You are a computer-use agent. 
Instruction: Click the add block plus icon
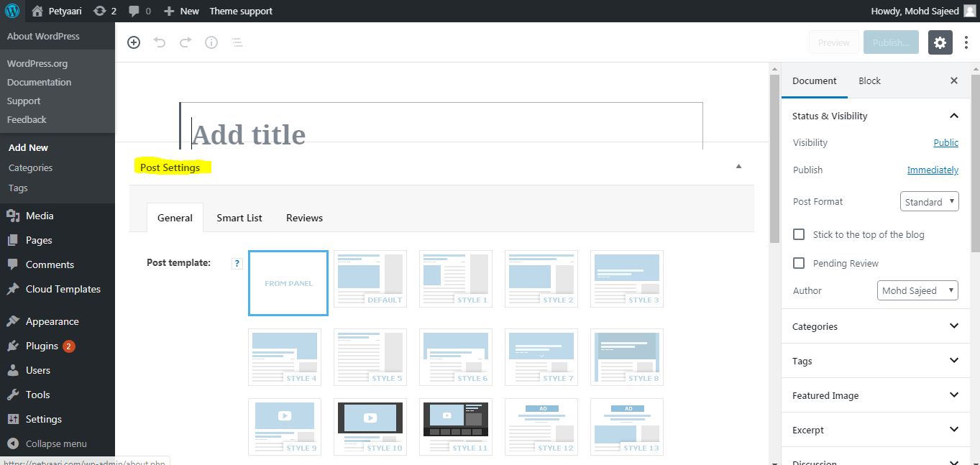pyautogui.click(x=134, y=42)
